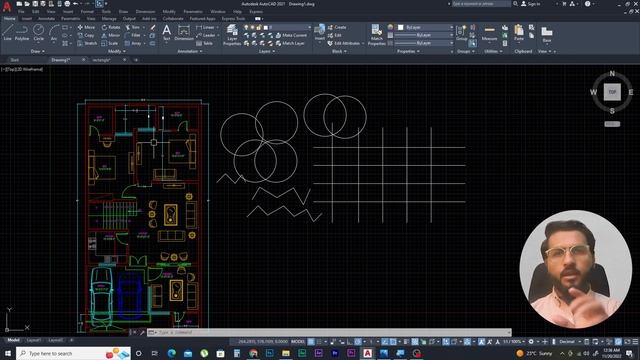640x360 pixels.
Task: Switch to the Layout1 tab
Action: pos(33,340)
